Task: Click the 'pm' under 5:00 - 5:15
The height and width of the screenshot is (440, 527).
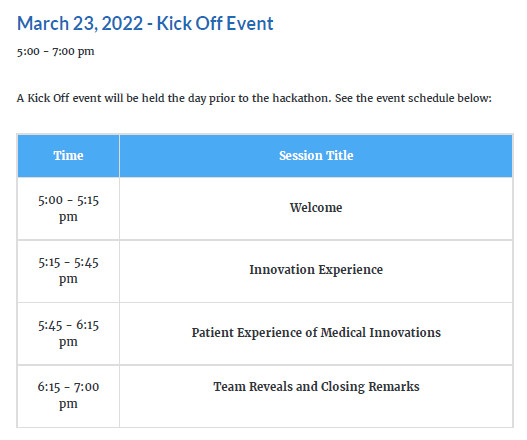Action: tap(68, 217)
